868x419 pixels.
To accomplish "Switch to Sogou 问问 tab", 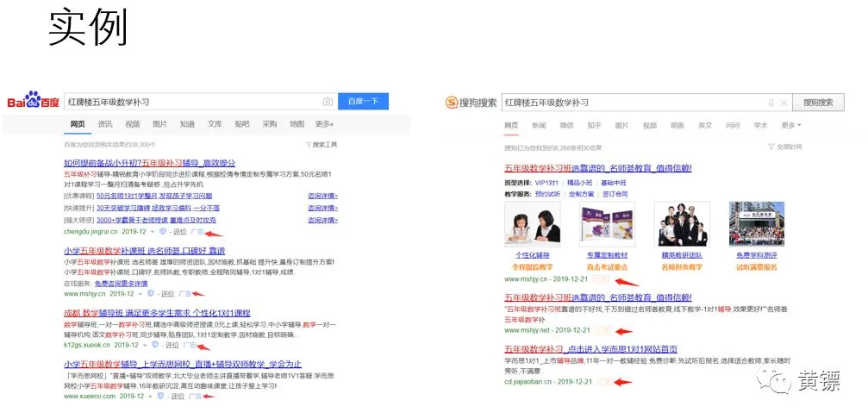I will tap(733, 126).
